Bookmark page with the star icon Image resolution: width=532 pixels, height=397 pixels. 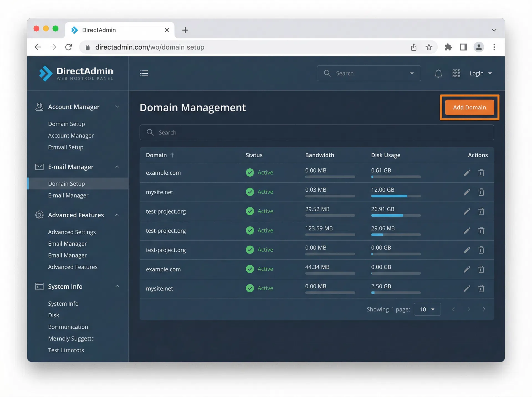coord(429,47)
